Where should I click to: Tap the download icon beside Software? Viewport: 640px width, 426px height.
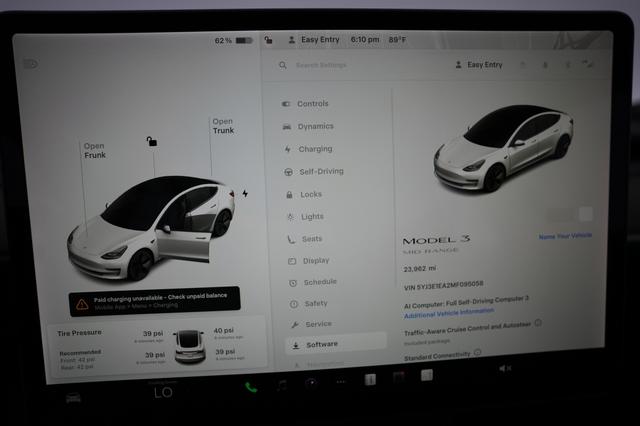pyautogui.click(x=296, y=346)
